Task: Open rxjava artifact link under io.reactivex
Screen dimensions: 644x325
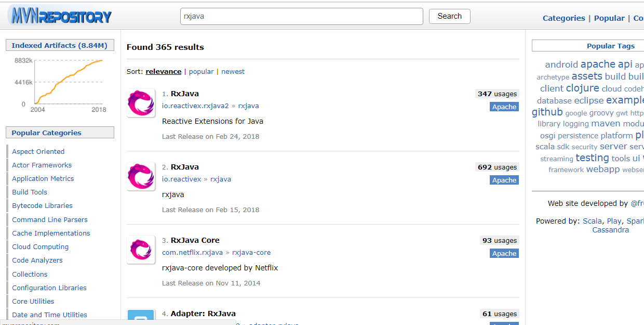Action: pyautogui.click(x=221, y=179)
